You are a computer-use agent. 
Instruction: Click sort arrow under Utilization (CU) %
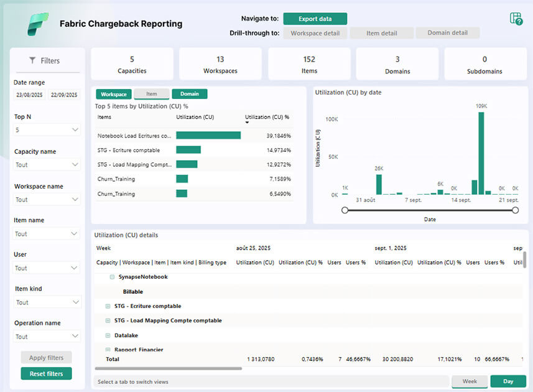(x=247, y=123)
